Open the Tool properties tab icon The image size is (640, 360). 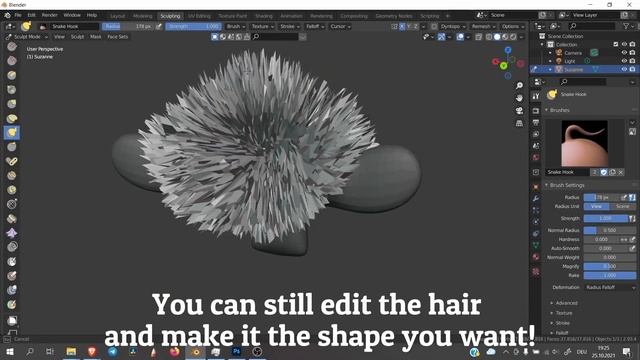click(536, 96)
